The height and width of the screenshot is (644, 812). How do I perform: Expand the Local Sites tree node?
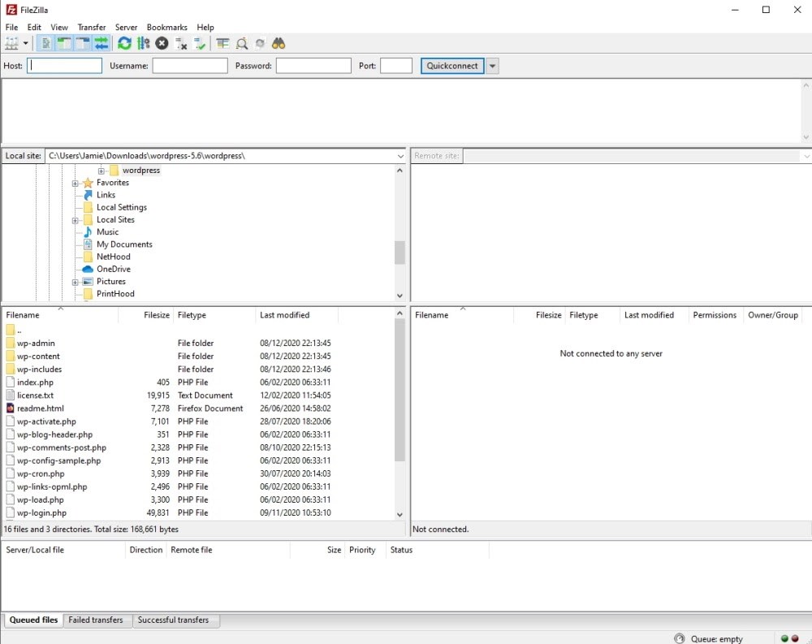pos(75,221)
